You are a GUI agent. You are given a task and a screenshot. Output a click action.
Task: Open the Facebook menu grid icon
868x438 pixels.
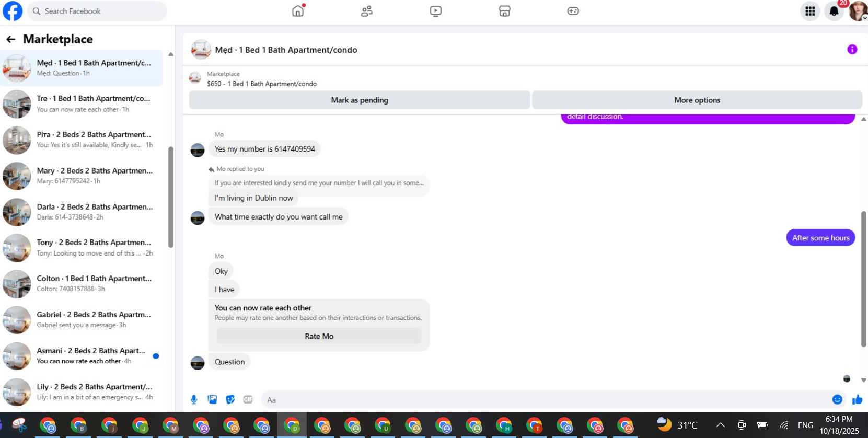(x=810, y=11)
